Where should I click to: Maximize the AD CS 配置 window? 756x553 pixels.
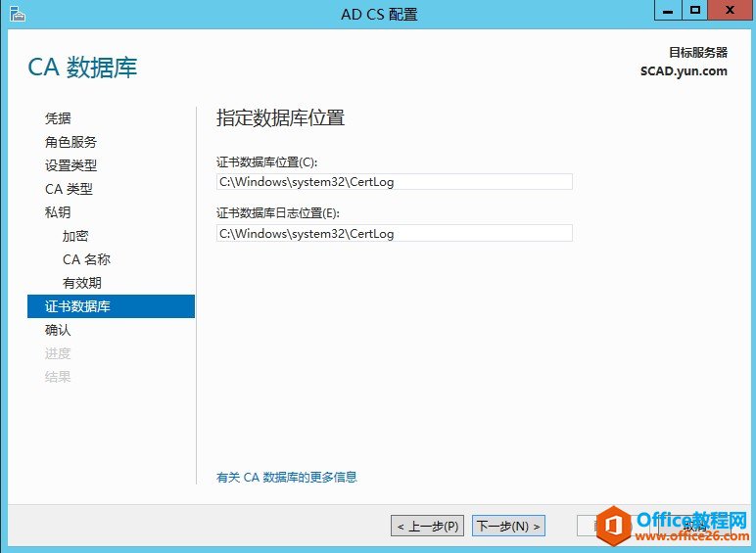point(694,11)
